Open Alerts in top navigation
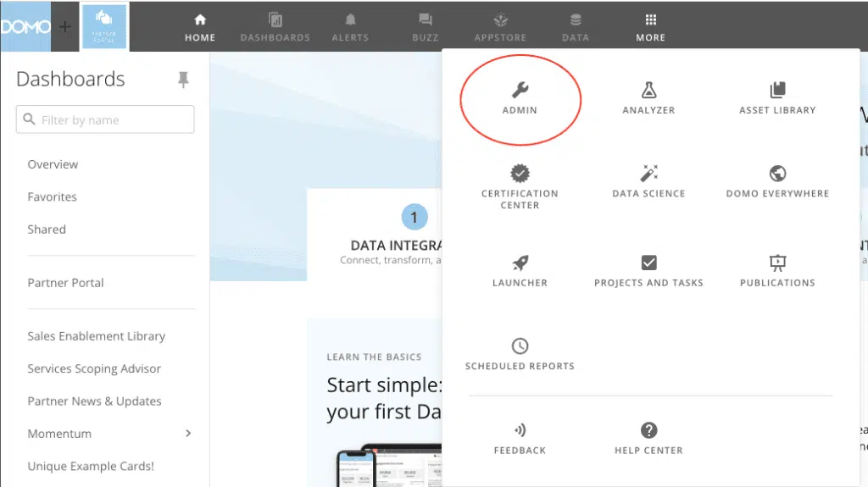 350,28
